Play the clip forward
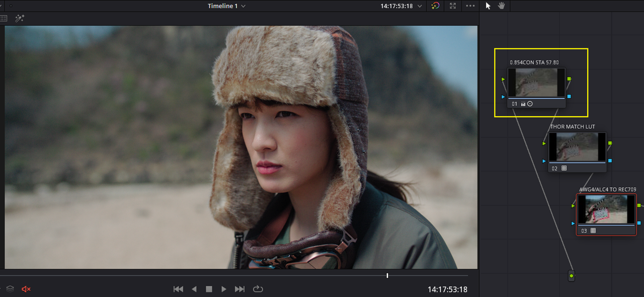The height and width of the screenshot is (297, 644). pos(224,289)
